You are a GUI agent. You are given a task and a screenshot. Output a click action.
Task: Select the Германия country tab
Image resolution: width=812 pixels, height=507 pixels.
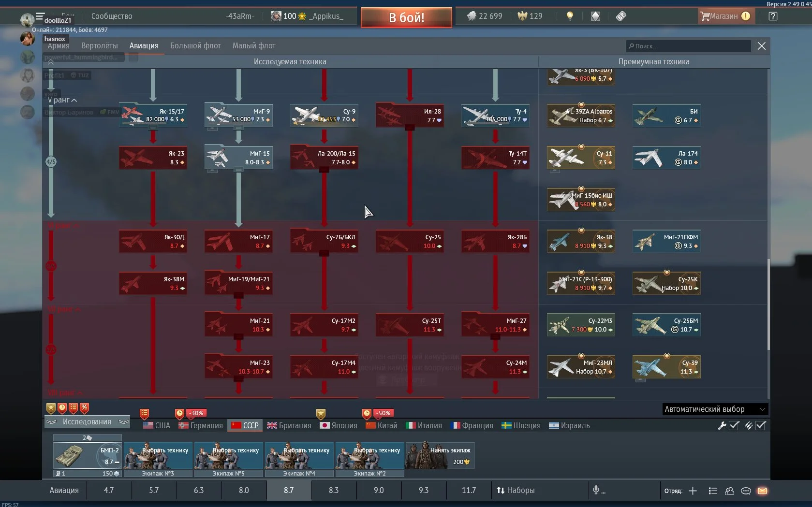click(201, 425)
